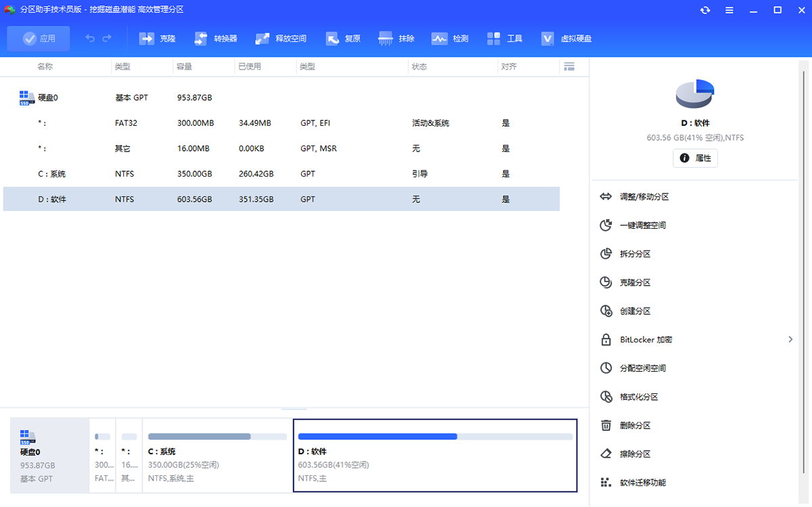Sort by the 容量 column header
This screenshot has width=812, height=507.
pos(184,67)
